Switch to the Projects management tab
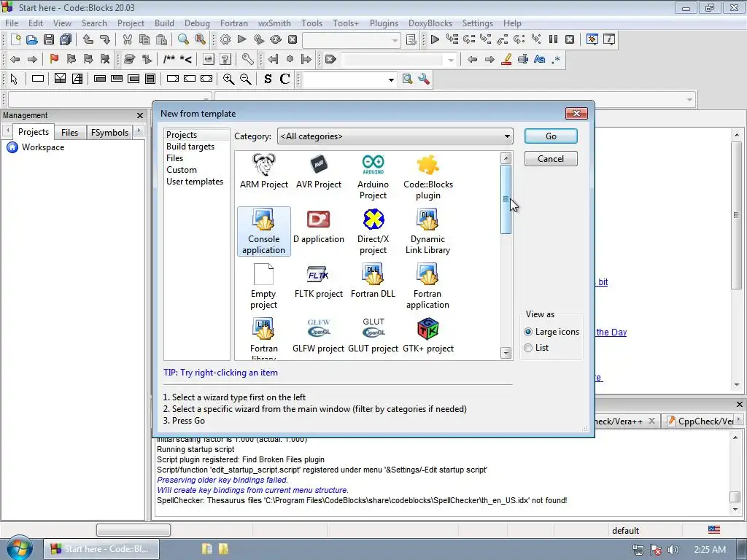747x560 pixels. point(34,132)
